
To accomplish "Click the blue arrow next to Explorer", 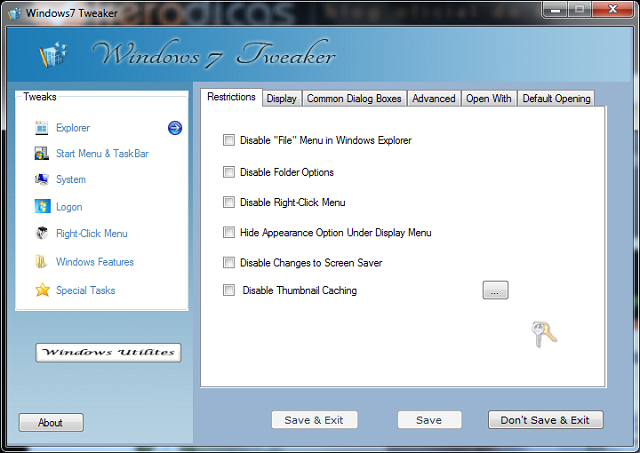I will click(175, 128).
